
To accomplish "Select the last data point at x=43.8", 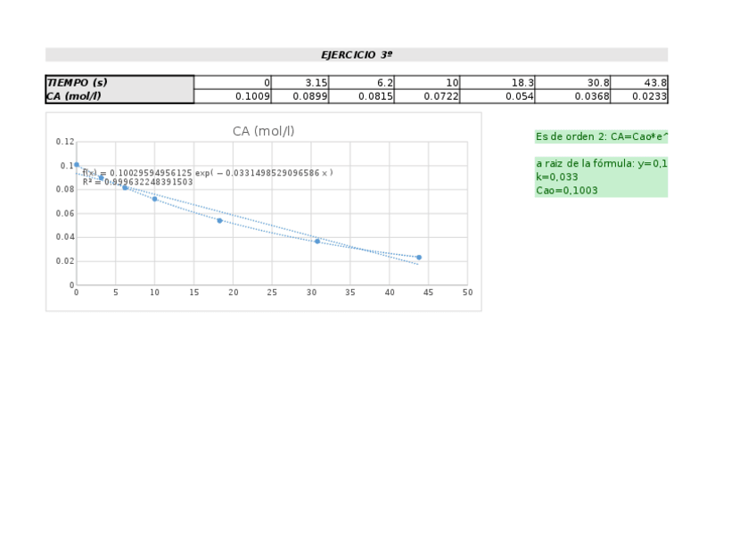I will pyautogui.click(x=419, y=258).
